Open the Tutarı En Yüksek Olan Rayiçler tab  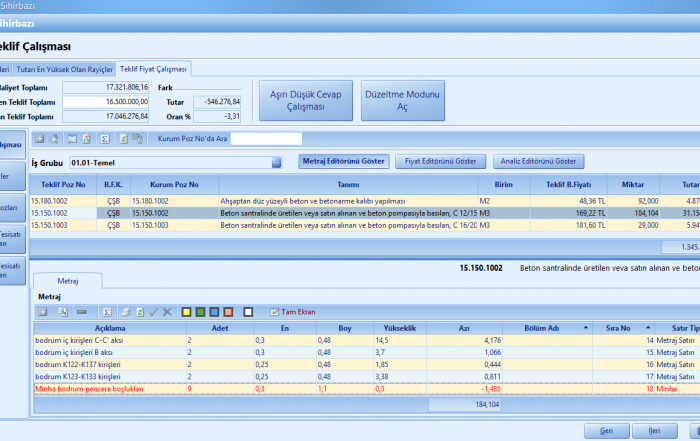[x=64, y=69]
